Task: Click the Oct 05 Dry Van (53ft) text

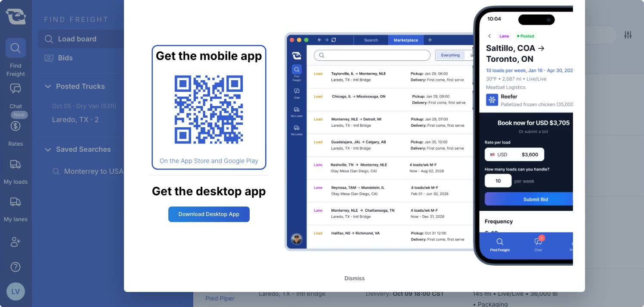Action: [x=84, y=106]
